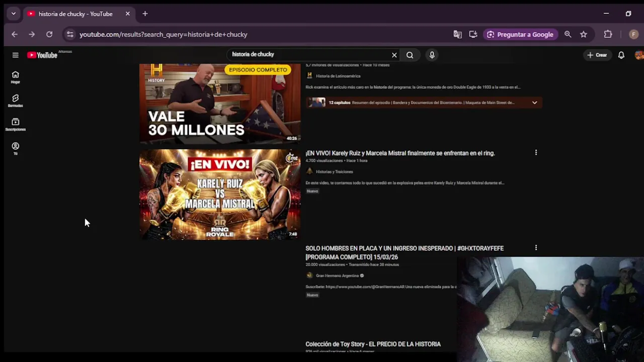
Task: Open the You page in sidebar
Action: [15, 148]
